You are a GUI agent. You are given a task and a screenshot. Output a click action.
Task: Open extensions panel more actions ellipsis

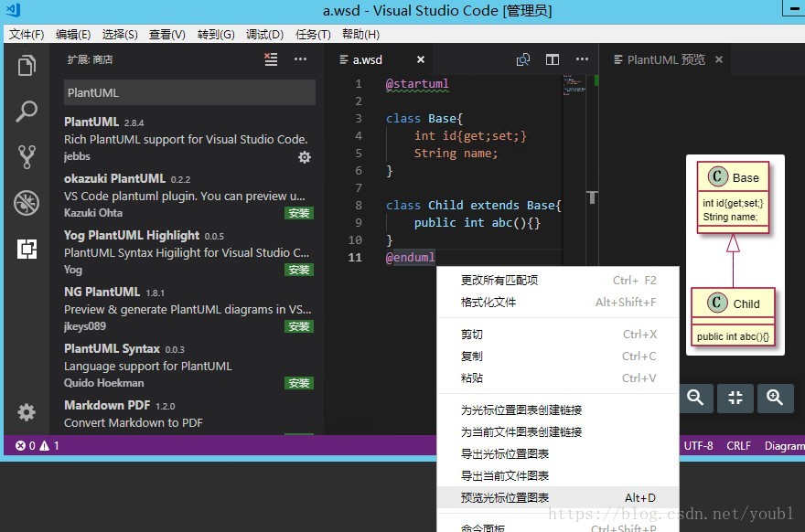pyautogui.click(x=300, y=59)
